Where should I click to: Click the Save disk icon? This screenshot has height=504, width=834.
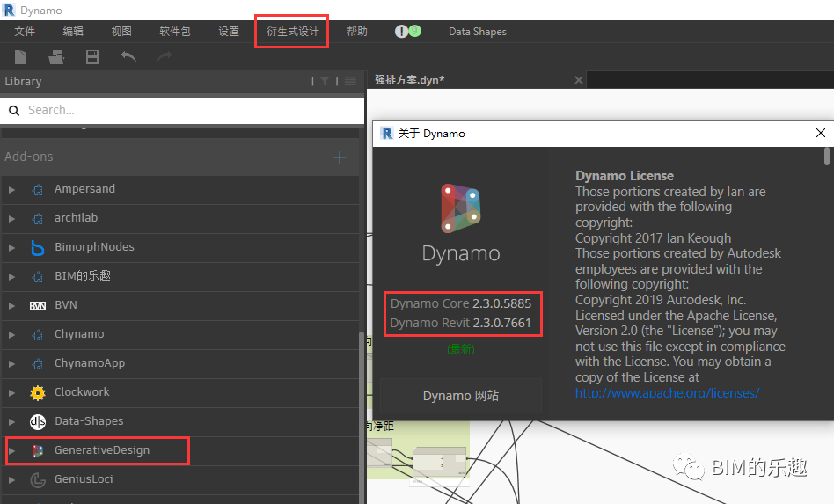(92, 57)
